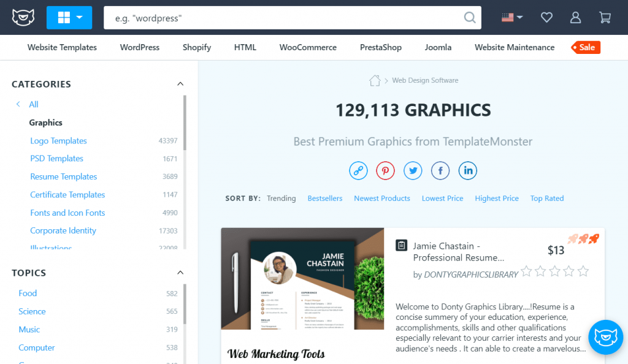Focus the search input field

click(293, 18)
